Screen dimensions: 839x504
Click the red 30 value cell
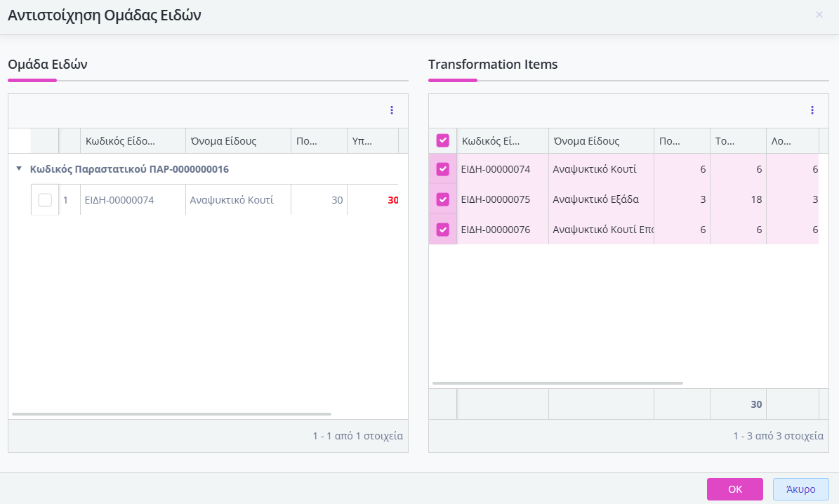pyautogui.click(x=374, y=200)
